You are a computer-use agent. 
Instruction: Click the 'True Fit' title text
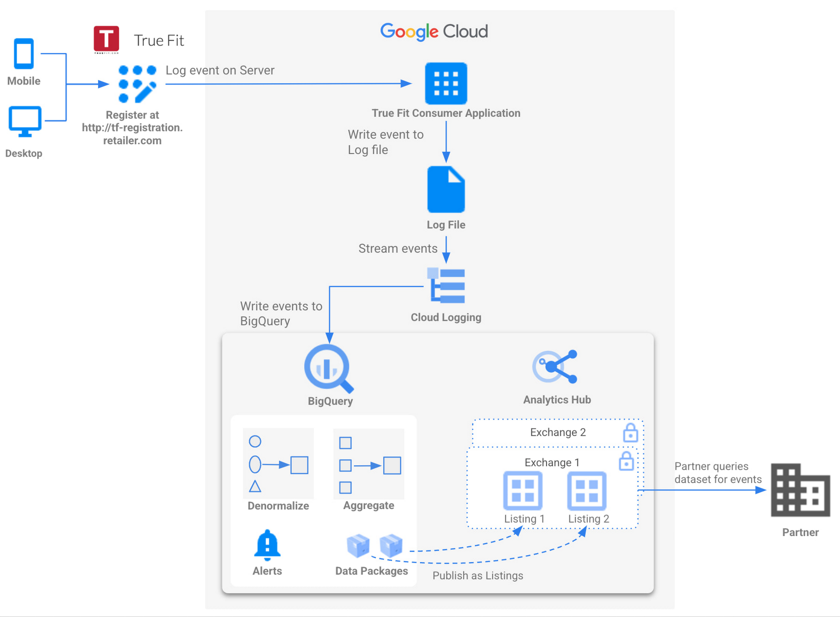(x=159, y=40)
